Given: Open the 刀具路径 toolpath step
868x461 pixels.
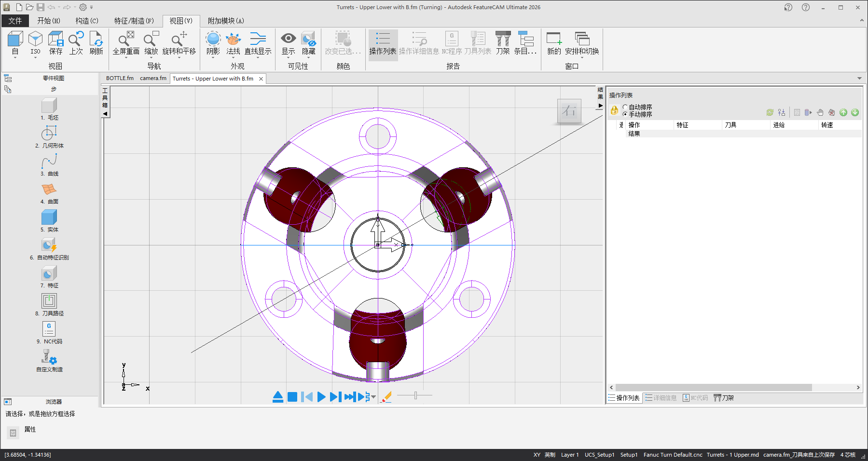Looking at the screenshot, I should pos(49,301).
